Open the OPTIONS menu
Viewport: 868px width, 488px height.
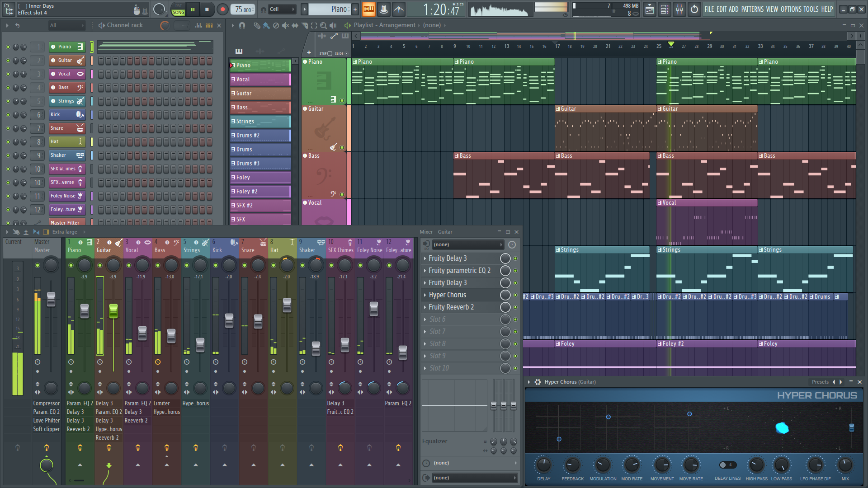tap(791, 9)
